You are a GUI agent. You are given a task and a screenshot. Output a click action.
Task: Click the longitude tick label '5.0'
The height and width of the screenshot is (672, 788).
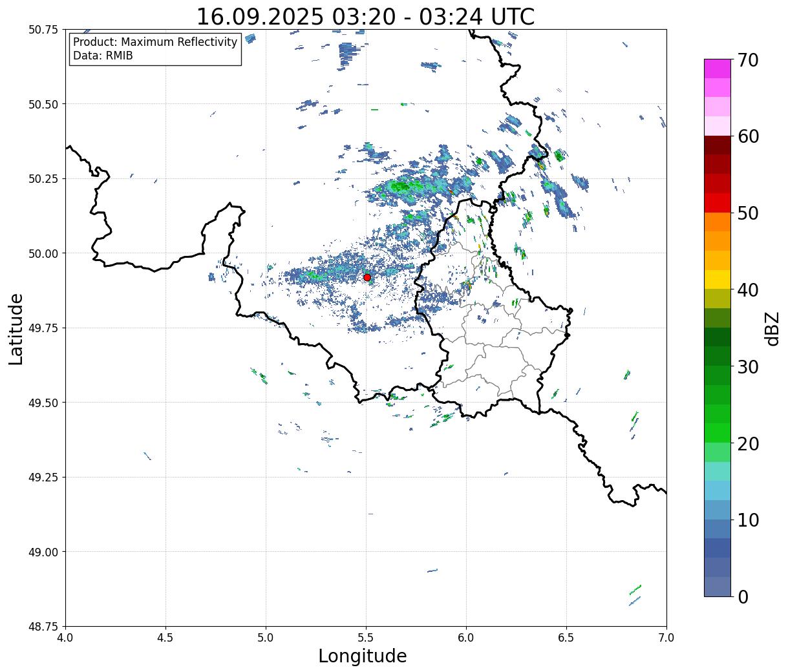point(266,638)
